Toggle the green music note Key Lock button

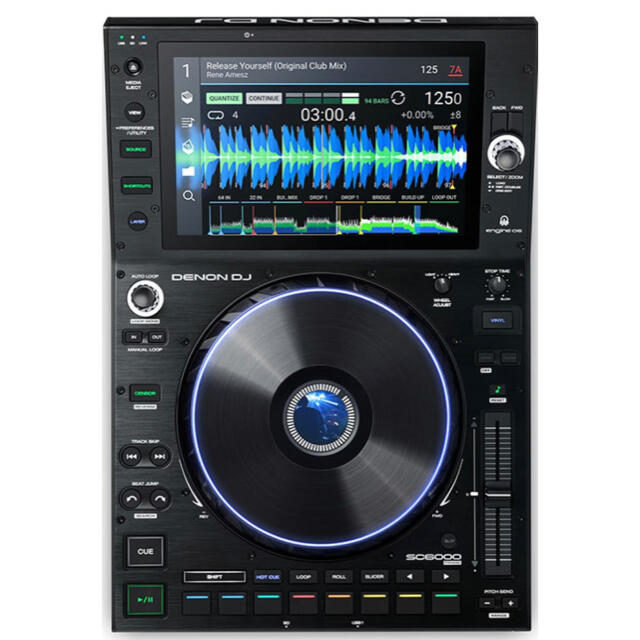coord(498,389)
